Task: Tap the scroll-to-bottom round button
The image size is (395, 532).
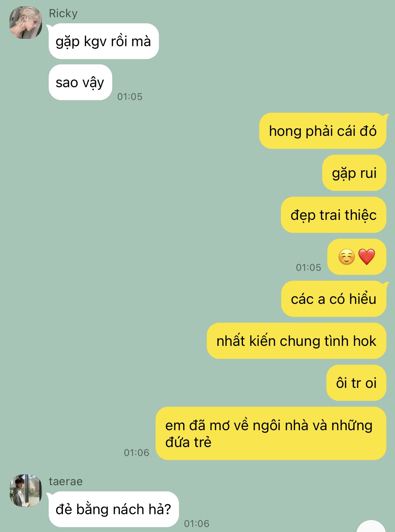Action: click(371, 526)
